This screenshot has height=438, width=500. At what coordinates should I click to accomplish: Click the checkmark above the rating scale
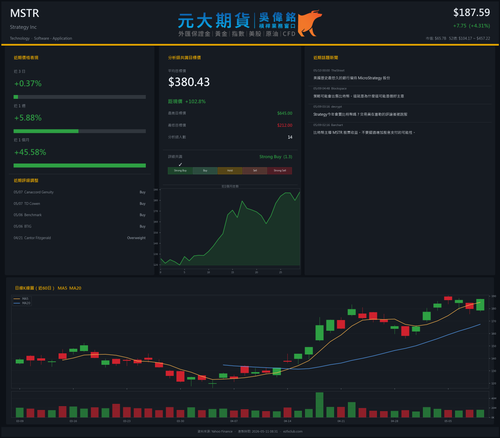[x=180, y=164]
